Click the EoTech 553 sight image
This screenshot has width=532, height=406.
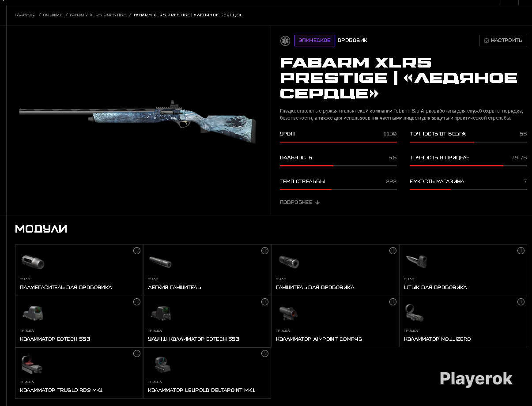pos(33,313)
